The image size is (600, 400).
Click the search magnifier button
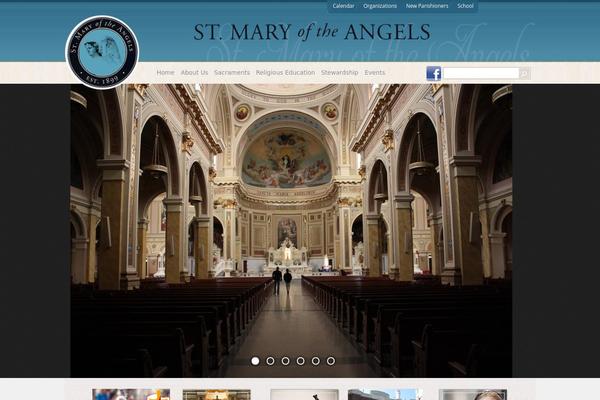pos(525,73)
